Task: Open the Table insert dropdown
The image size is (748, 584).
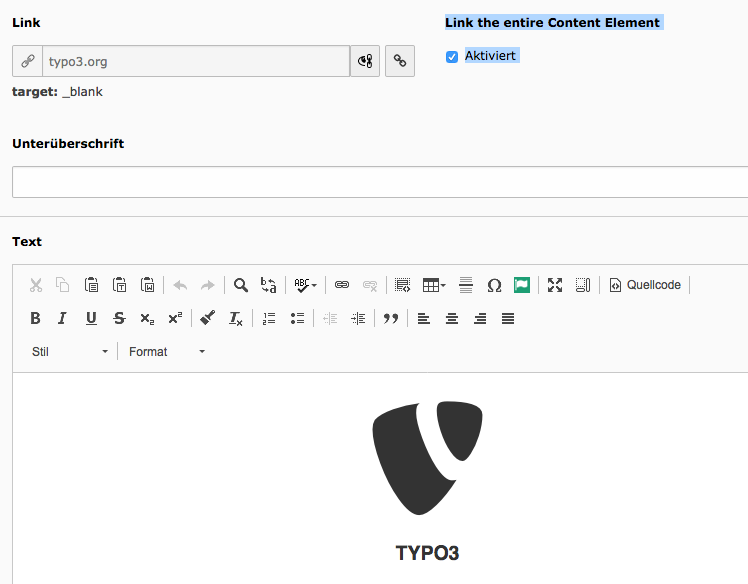Action: (434, 285)
